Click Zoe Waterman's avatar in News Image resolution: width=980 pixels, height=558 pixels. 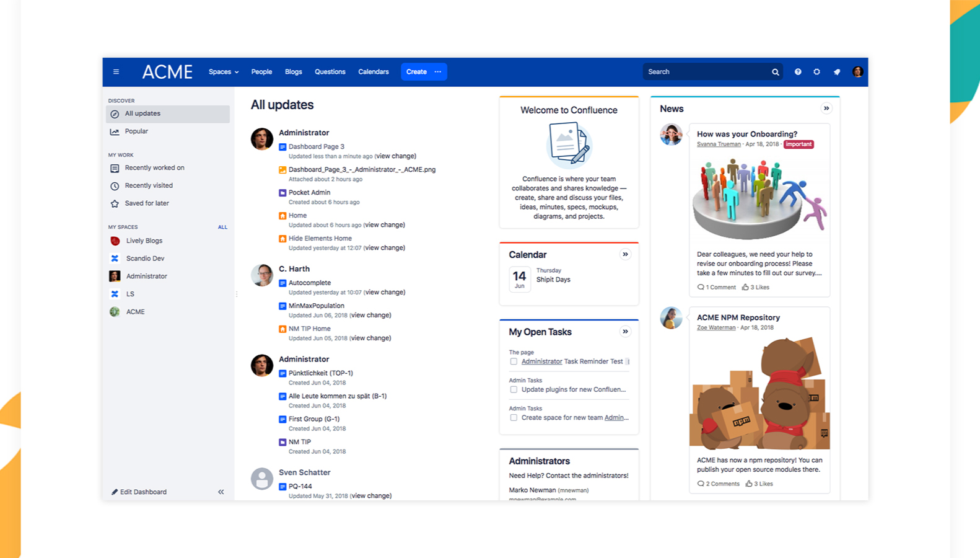click(671, 318)
